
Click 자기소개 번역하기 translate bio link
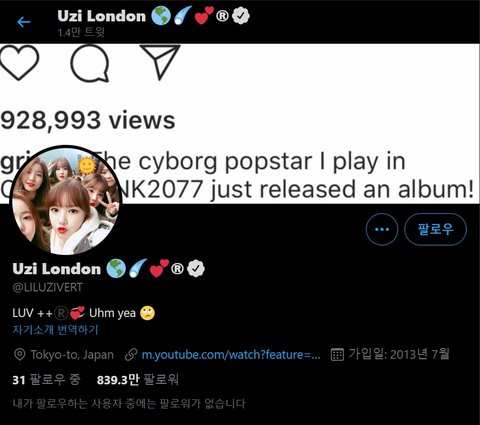[55, 330]
